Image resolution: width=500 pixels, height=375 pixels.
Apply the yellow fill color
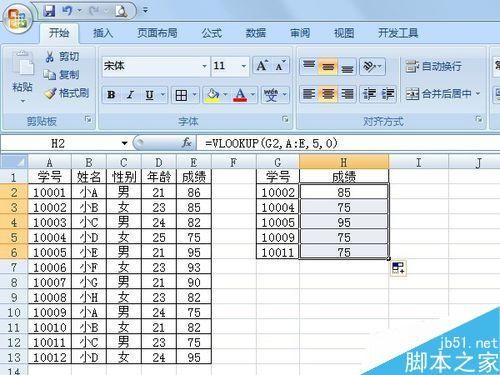point(213,96)
